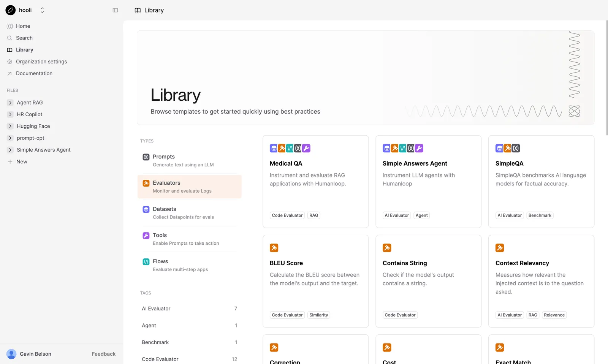Click the flow icon on Simple Answers Agent card
The image size is (608, 364).
pos(402,148)
